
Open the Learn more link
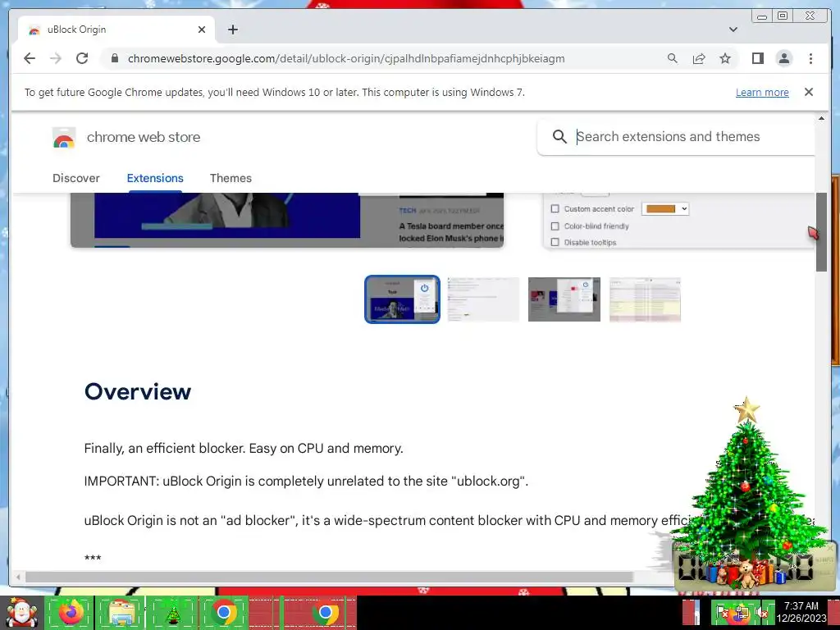762,92
